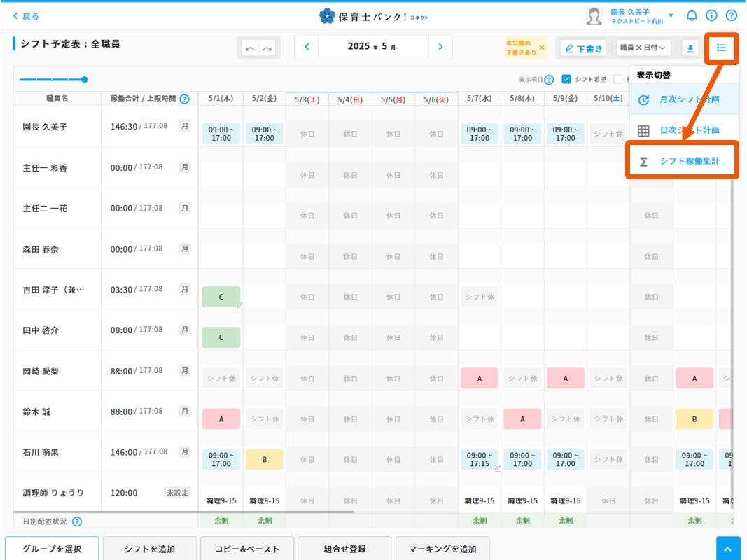Open the display switch list icon
This screenshot has height=560, width=747.
(x=721, y=48)
